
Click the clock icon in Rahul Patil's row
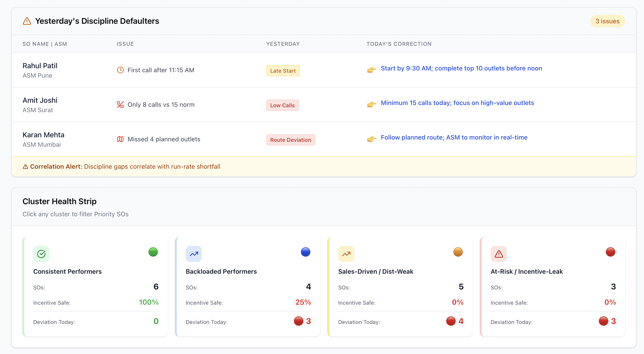click(120, 70)
